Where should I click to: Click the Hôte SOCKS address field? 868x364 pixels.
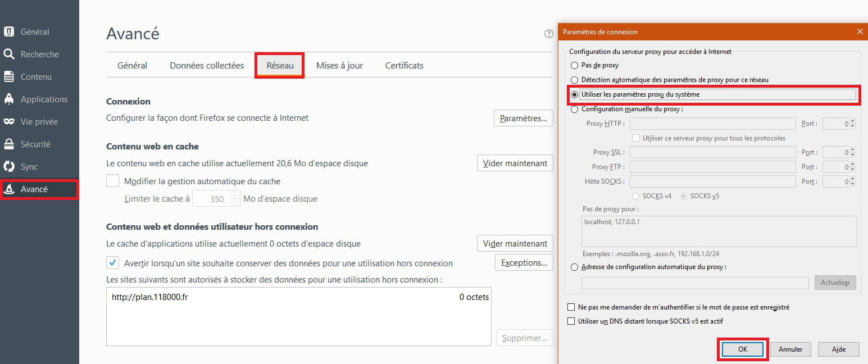tap(712, 181)
